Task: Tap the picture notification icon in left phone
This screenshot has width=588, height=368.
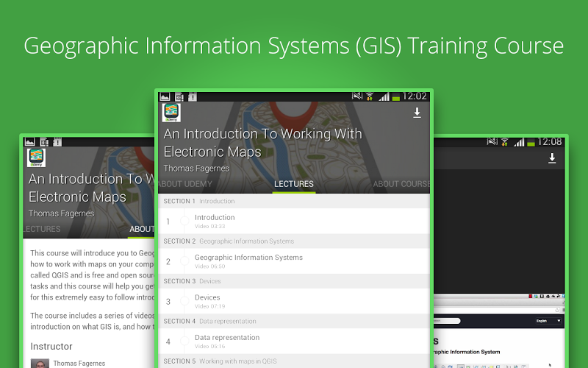Action: [29, 142]
